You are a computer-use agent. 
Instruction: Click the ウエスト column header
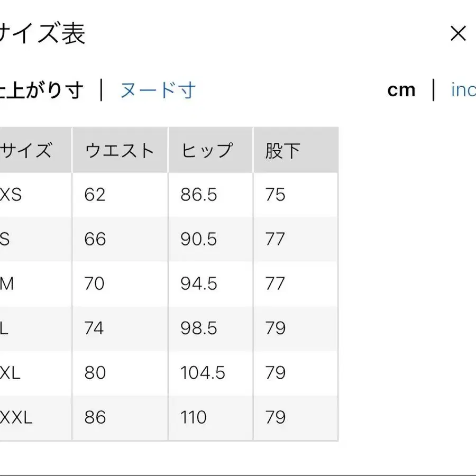(119, 150)
